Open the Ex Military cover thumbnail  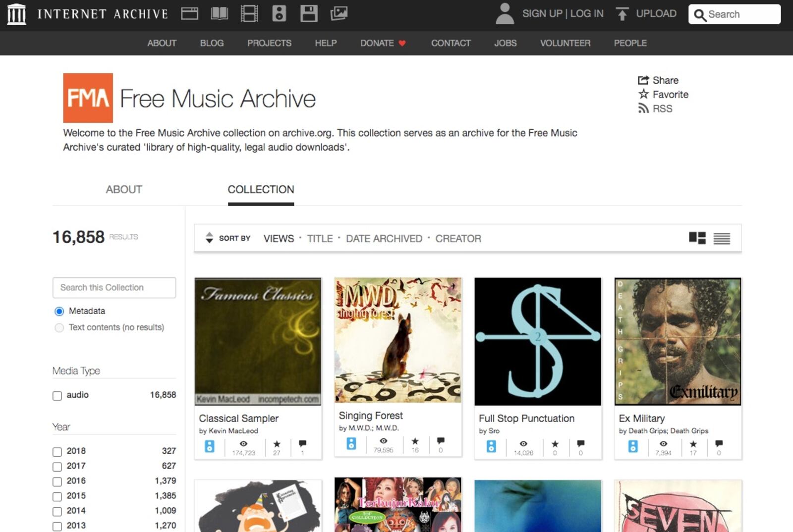coord(678,341)
